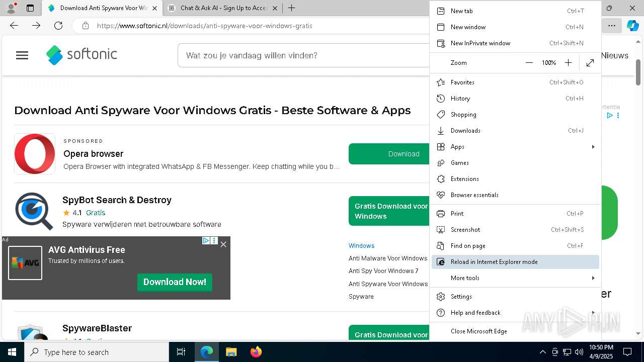Open Browser essentials entry
This screenshot has height=362, width=644.
coord(515,195)
